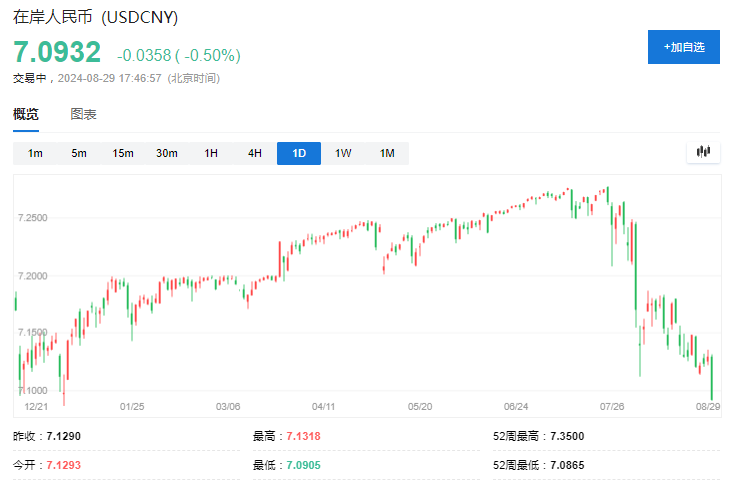
Task: Choose the 15m interval
Action: pyautogui.click(x=123, y=153)
